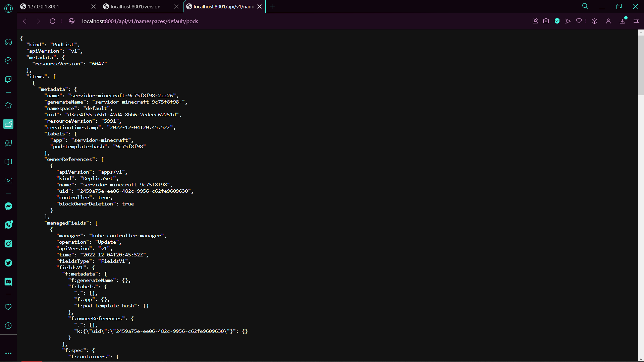644x362 pixels.
Task: Reload the current page
Action: pos(53,21)
